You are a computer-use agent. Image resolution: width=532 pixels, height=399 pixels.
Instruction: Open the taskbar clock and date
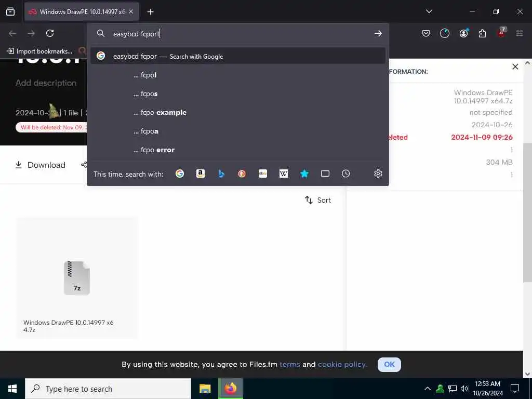[x=487, y=389]
